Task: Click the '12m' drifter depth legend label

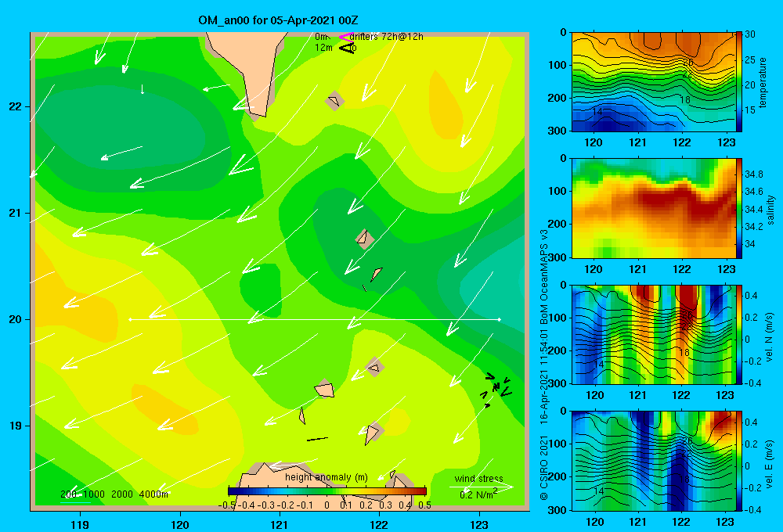Action: [323, 48]
